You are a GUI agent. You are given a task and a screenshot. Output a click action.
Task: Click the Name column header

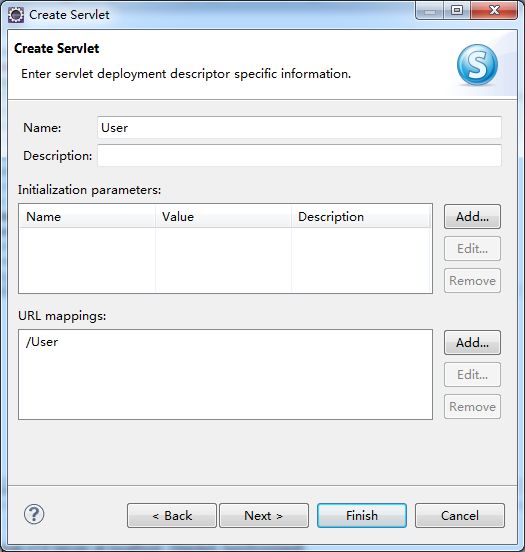(x=87, y=217)
